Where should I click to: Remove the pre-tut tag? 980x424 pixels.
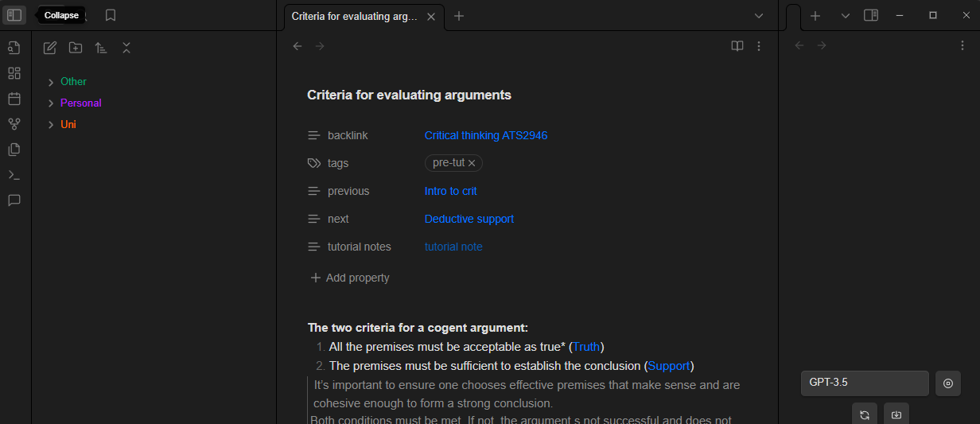[x=472, y=163]
